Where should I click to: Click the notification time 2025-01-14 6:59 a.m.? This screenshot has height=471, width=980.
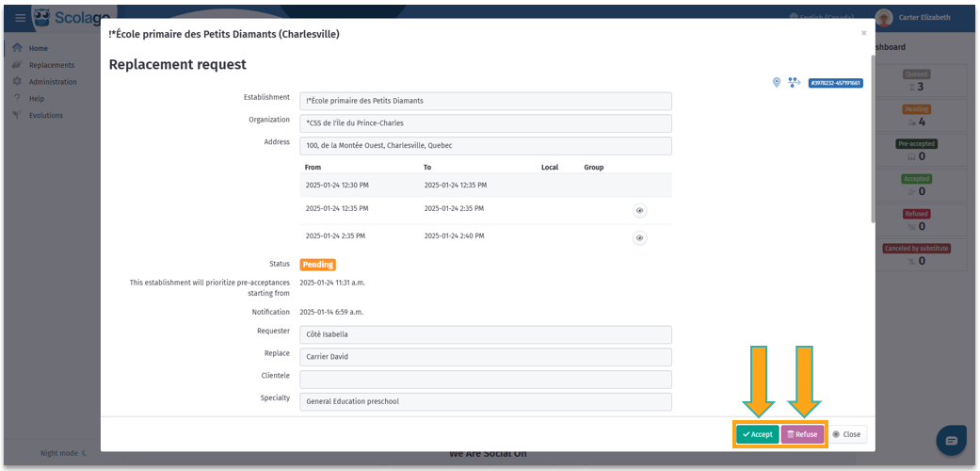click(x=332, y=312)
